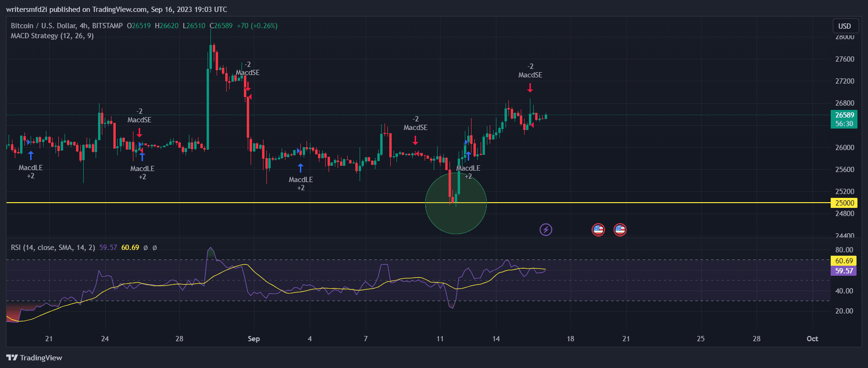
Task: Click the Bitcoin / U.S. Dollar symbol title
Action: pyautogui.click(x=66, y=26)
